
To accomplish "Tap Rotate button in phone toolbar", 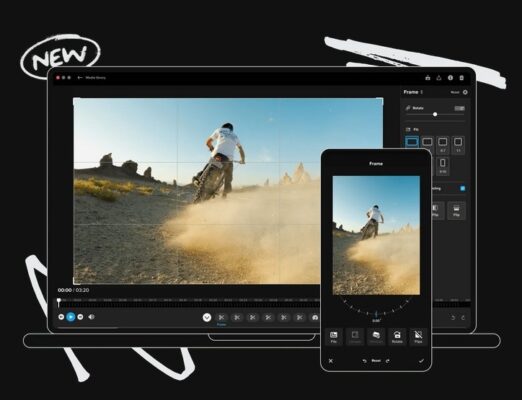I will [x=397, y=337].
